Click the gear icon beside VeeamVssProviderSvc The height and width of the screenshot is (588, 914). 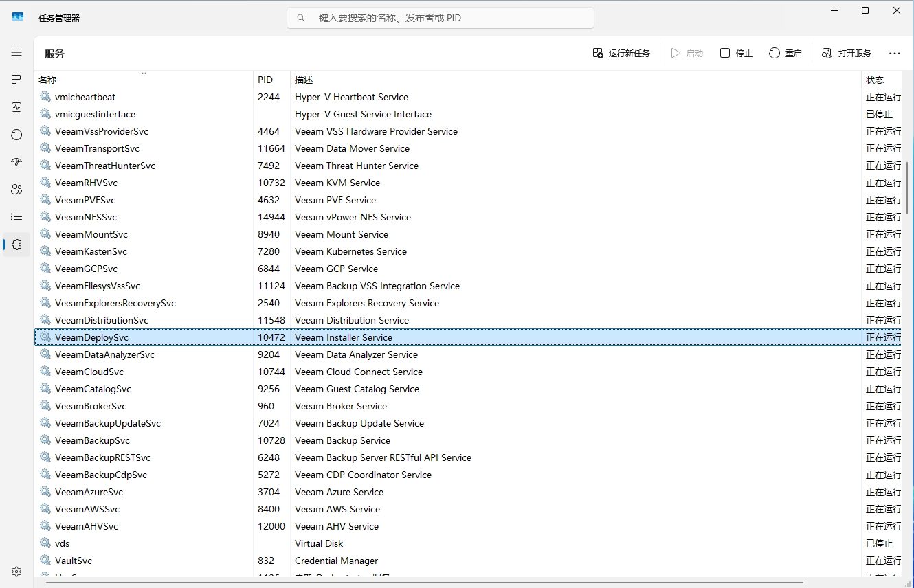point(45,131)
